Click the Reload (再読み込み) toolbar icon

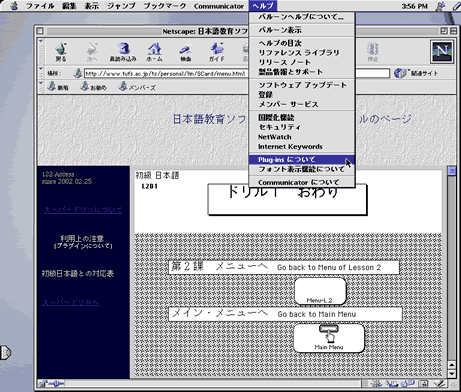(x=123, y=52)
